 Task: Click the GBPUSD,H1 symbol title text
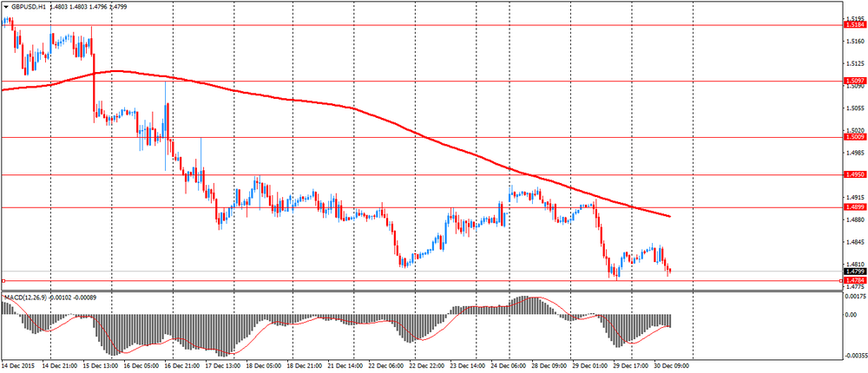click(29, 8)
